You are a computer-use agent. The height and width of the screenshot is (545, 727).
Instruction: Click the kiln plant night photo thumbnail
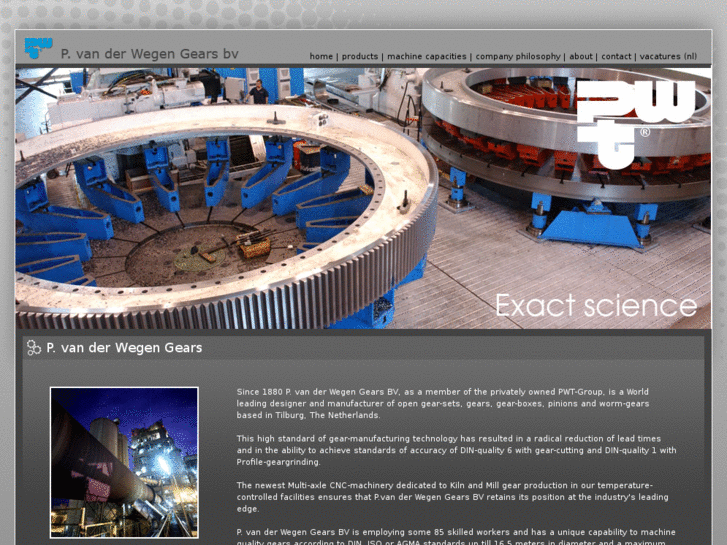[124, 462]
